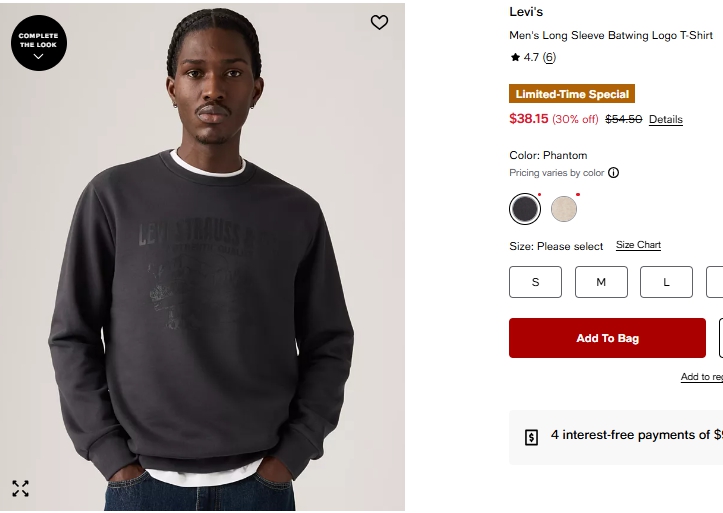This screenshot has height=513, width=723.
Task: Click the rating star icon
Action: point(515,58)
